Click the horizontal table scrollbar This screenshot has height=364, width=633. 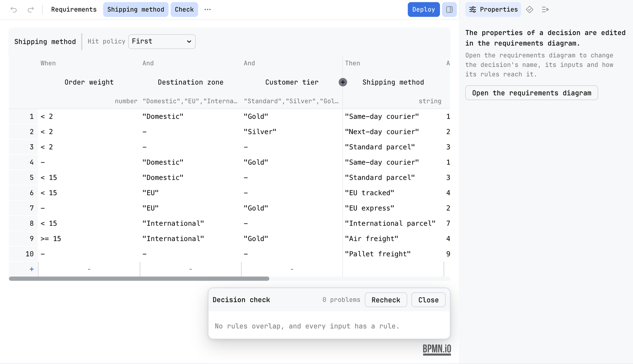coord(139,279)
